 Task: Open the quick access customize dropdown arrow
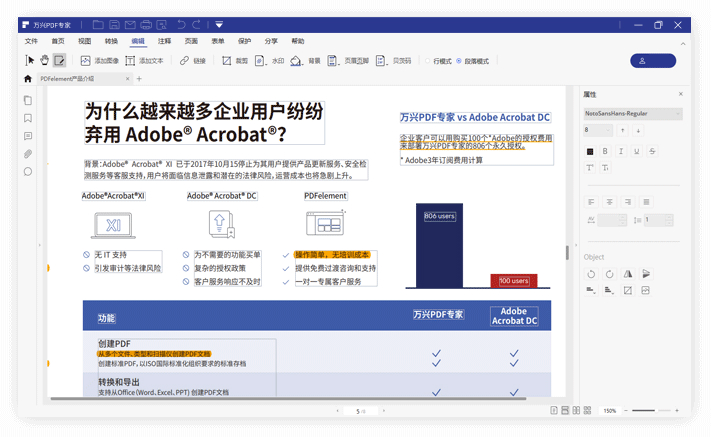pyautogui.click(x=219, y=25)
